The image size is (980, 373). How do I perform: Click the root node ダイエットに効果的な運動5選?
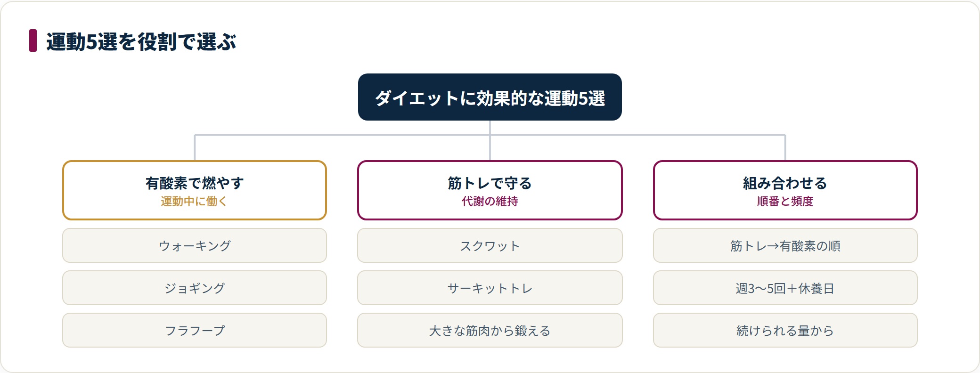(x=490, y=97)
